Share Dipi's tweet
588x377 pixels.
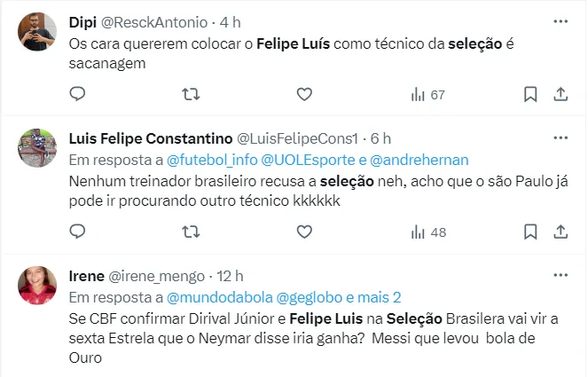click(x=561, y=94)
